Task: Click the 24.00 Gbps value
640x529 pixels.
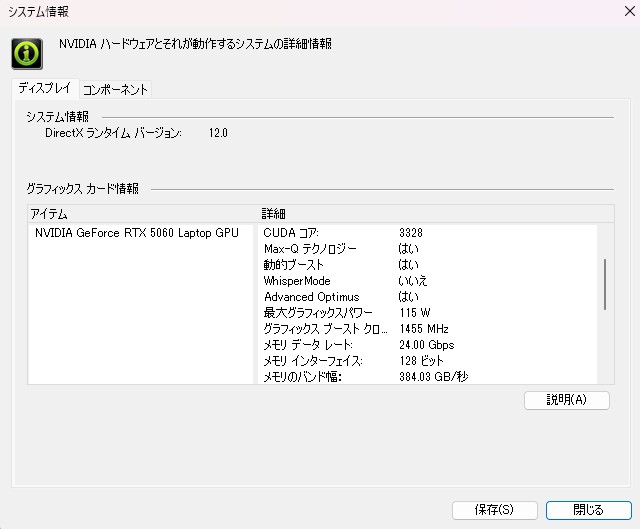Action: (427, 345)
